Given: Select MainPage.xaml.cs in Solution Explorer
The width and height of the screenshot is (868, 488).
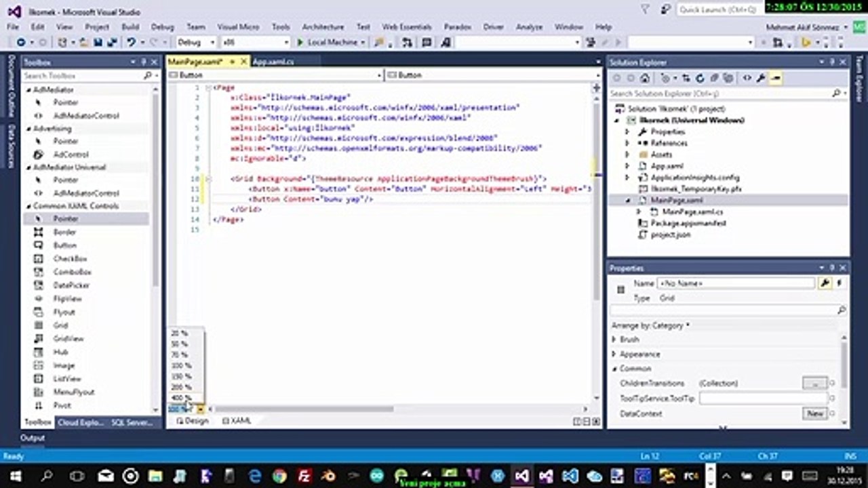Looking at the screenshot, I should coord(692,212).
